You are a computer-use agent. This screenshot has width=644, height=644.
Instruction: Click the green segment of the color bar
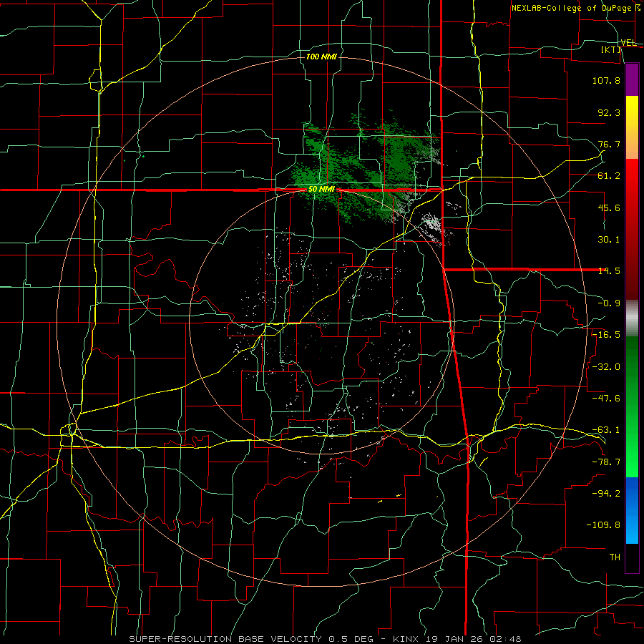pos(632,406)
